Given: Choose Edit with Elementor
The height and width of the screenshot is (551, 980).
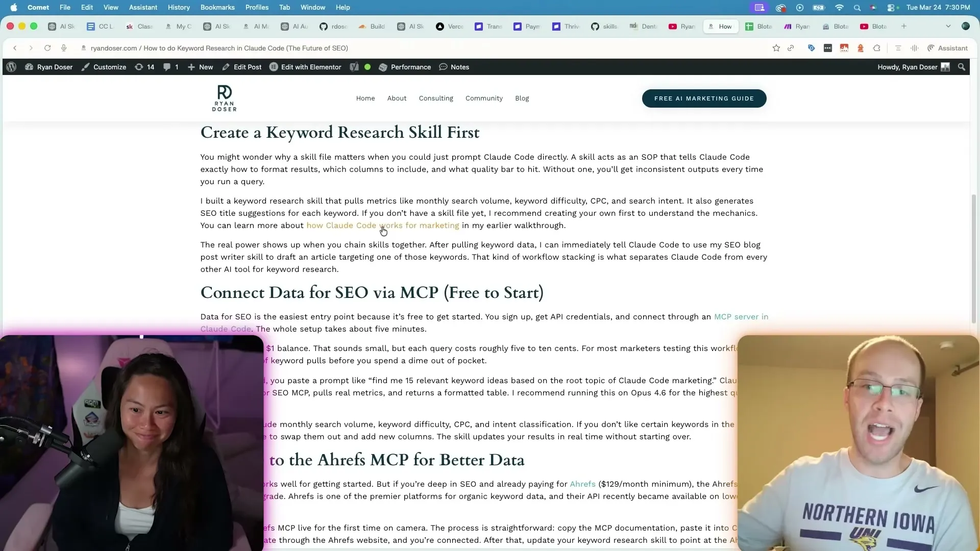Looking at the screenshot, I should [x=305, y=67].
